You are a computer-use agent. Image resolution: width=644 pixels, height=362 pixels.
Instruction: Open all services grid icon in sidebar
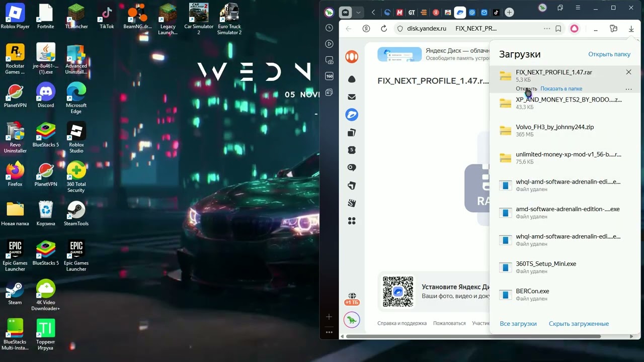point(352,221)
